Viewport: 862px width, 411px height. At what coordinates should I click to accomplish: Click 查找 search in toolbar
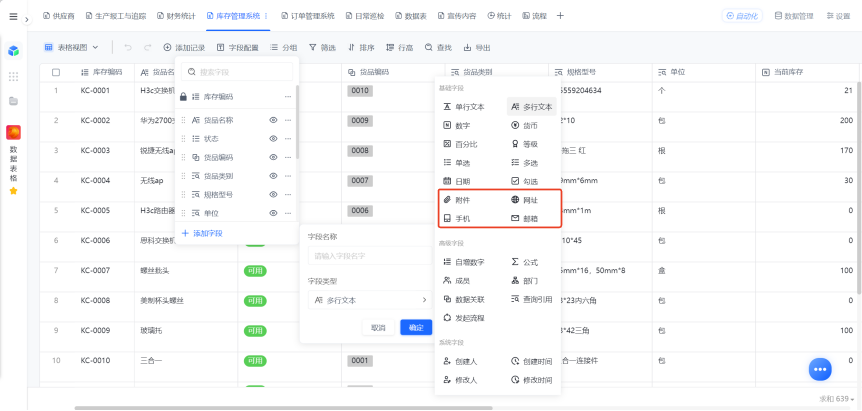coord(438,48)
